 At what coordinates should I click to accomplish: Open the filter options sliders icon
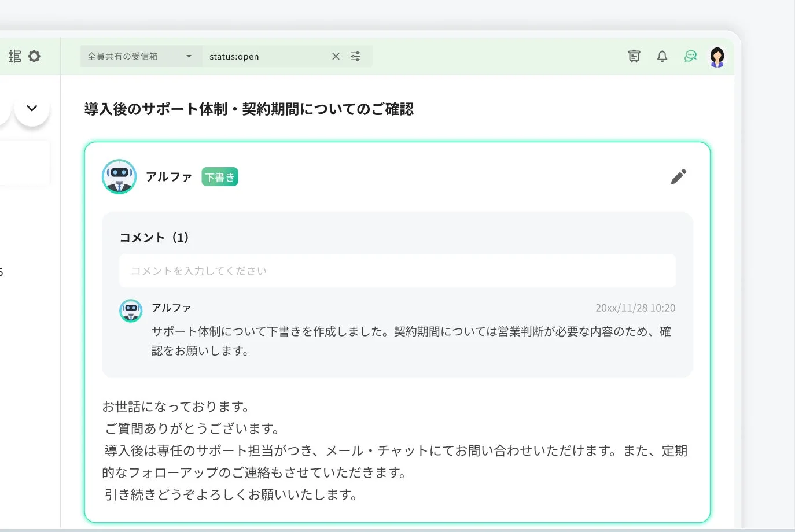(x=355, y=56)
